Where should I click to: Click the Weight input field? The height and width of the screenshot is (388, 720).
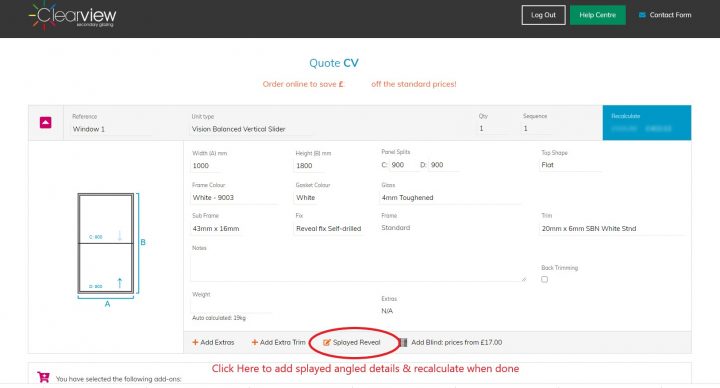pyautogui.click(x=232, y=306)
